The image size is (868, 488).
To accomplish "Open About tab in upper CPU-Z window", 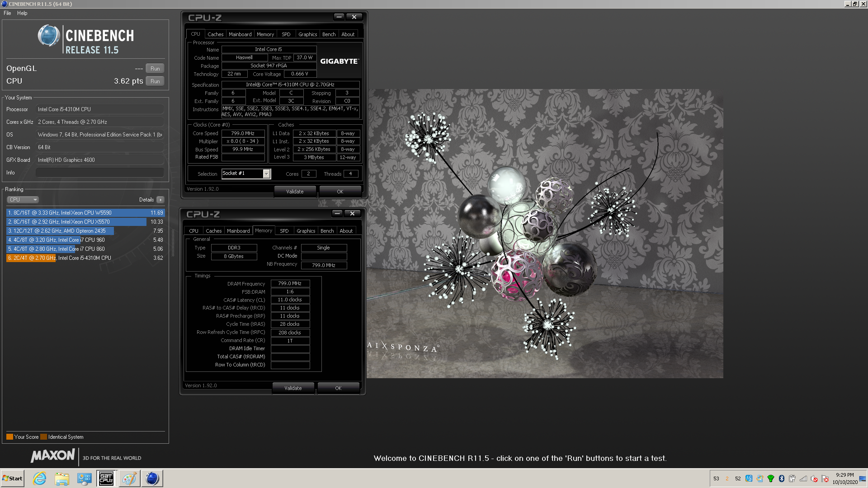I will (x=348, y=34).
